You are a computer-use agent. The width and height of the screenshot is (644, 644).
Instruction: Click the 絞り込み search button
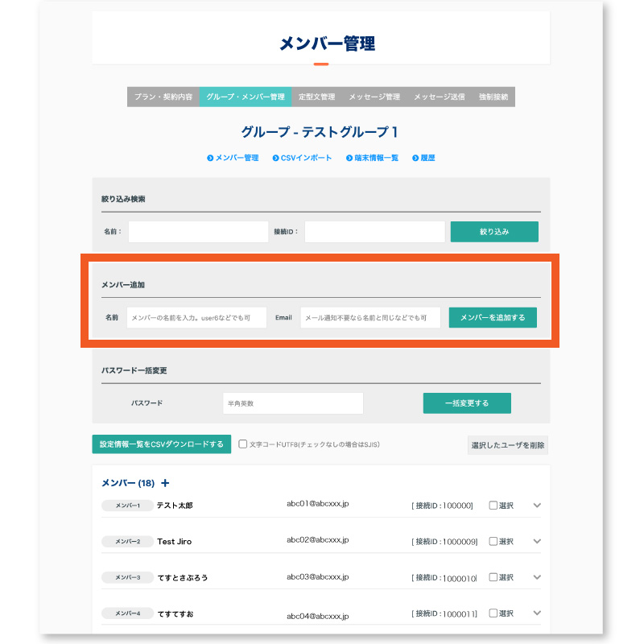pyautogui.click(x=494, y=231)
